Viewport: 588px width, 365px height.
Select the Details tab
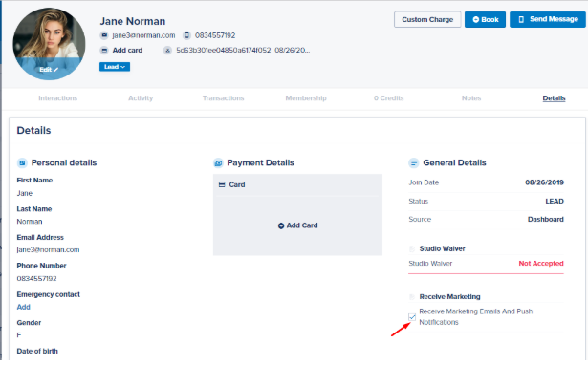point(554,98)
